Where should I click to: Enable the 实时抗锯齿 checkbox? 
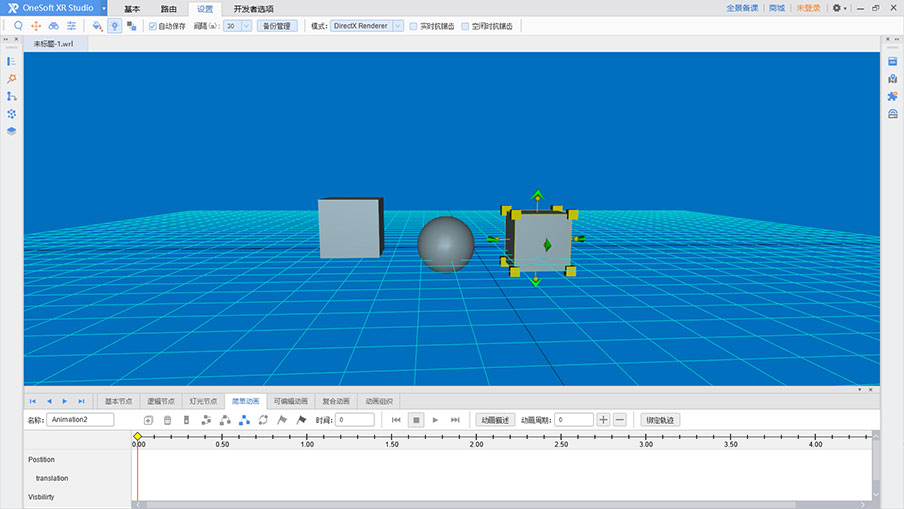[414, 26]
